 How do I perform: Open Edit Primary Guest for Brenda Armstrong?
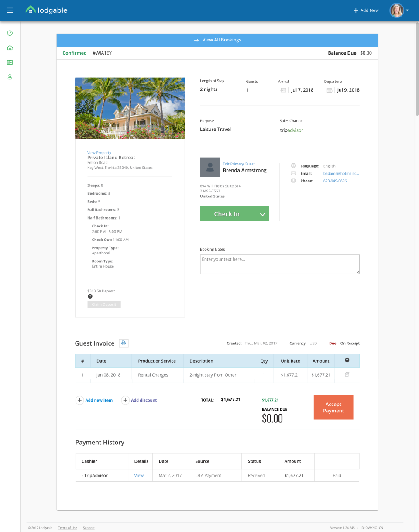coord(240,164)
